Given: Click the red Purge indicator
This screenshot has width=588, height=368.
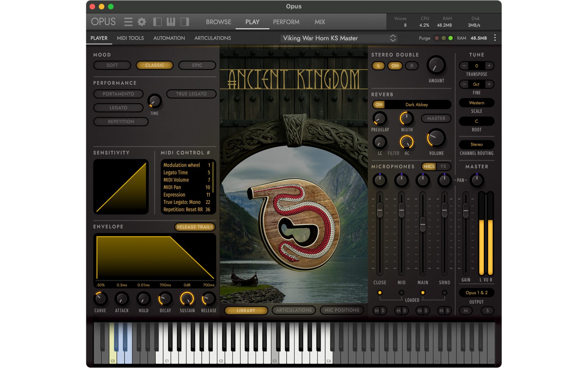Looking at the screenshot, I should click(437, 38).
